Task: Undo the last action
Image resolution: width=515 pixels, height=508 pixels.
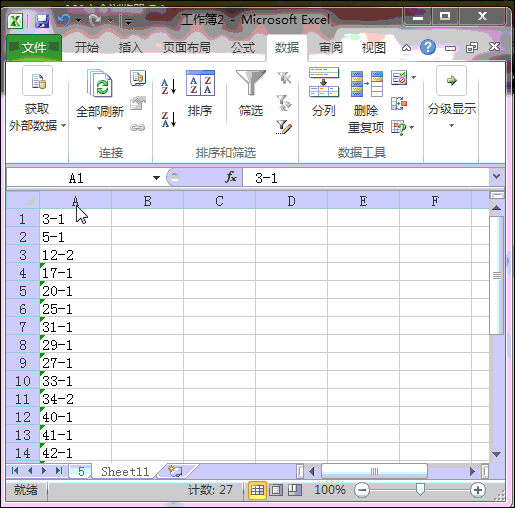Action: coord(64,20)
